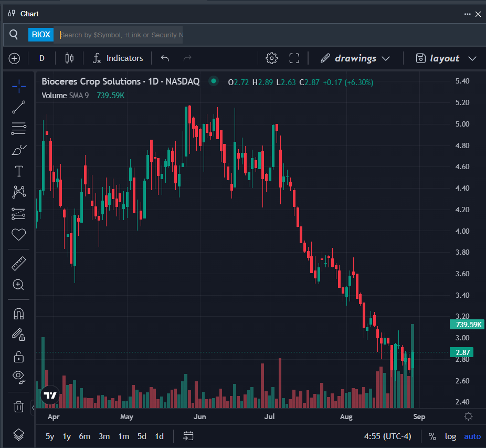This screenshot has width=486, height=448.
Task: Set the range to 1m
Action: point(124,436)
